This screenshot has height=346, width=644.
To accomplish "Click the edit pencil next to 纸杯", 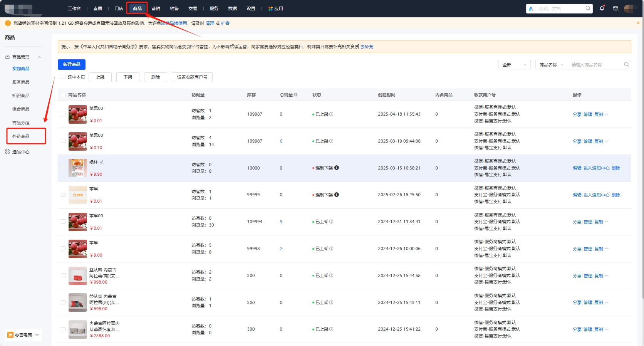I will click(x=102, y=162).
